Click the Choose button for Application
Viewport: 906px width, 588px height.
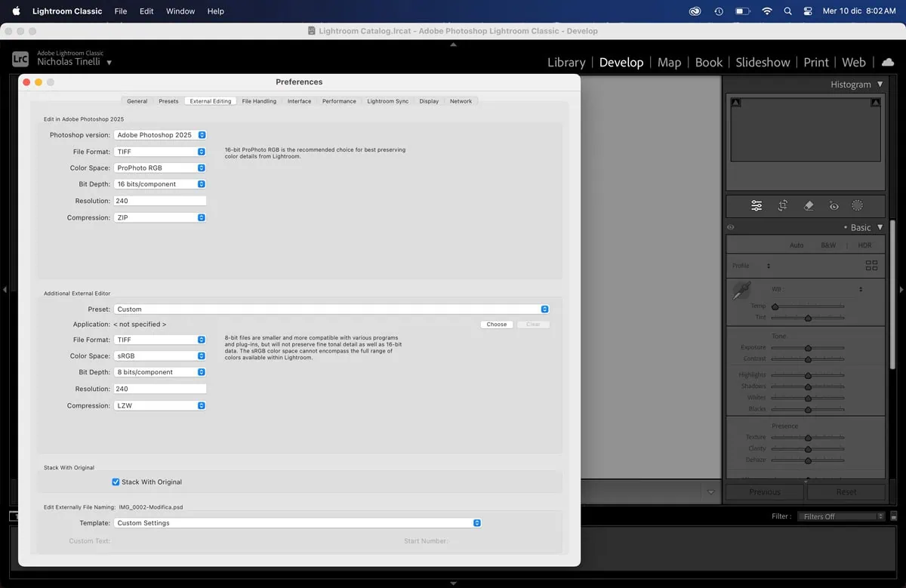496,324
